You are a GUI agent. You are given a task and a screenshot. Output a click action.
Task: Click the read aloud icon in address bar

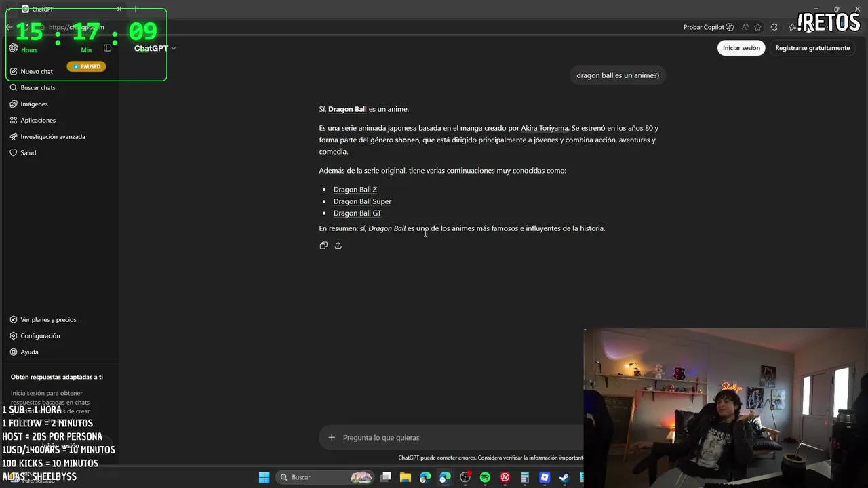coord(745,27)
